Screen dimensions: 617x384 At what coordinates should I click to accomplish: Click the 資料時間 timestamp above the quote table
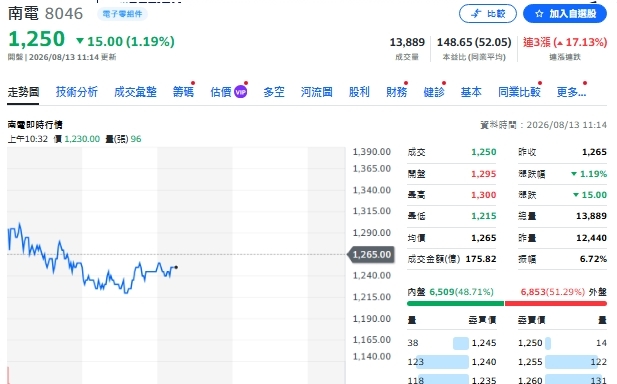(543, 125)
